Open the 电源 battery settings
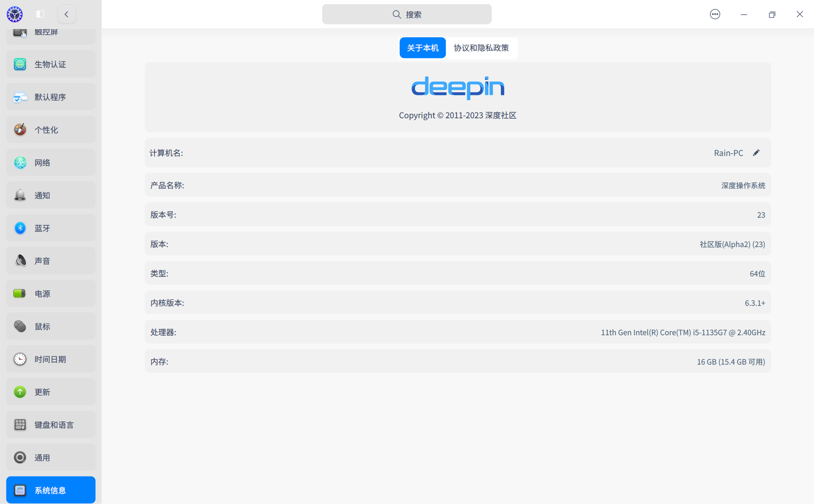The height and width of the screenshot is (504, 814). 50,294
